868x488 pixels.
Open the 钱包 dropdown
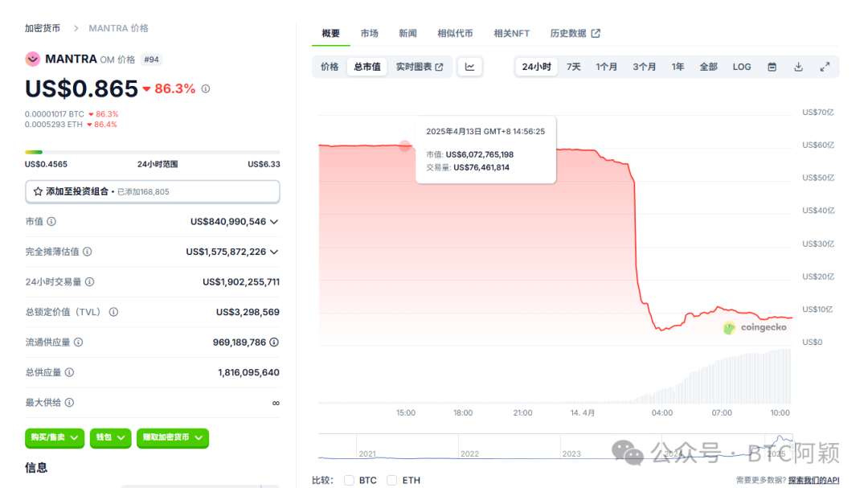point(110,437)
